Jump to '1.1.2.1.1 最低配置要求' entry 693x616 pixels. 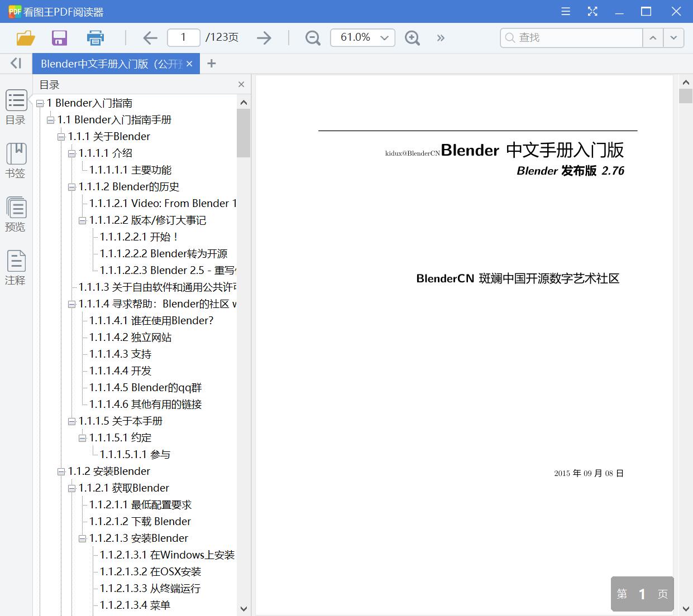tap(140, 504)
